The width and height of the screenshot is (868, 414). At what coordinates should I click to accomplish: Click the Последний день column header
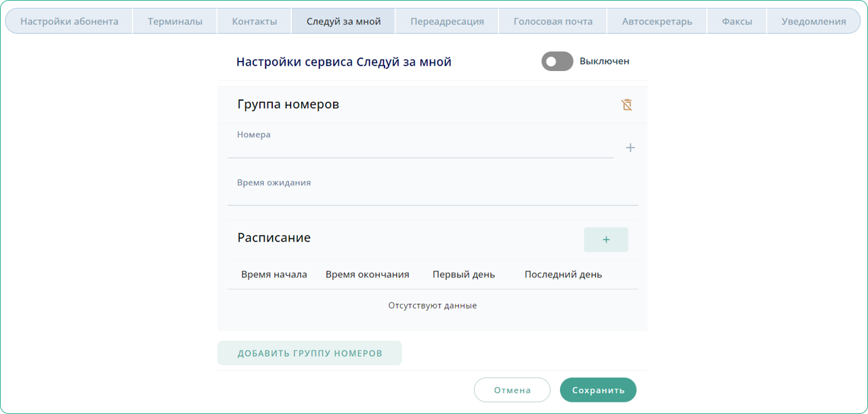pyautogui.click(x=563, y=275)
